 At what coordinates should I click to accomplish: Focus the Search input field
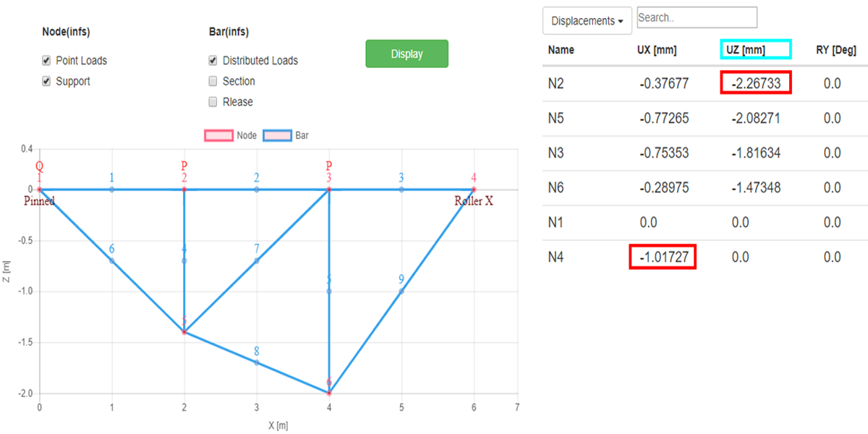click(697, 17)
